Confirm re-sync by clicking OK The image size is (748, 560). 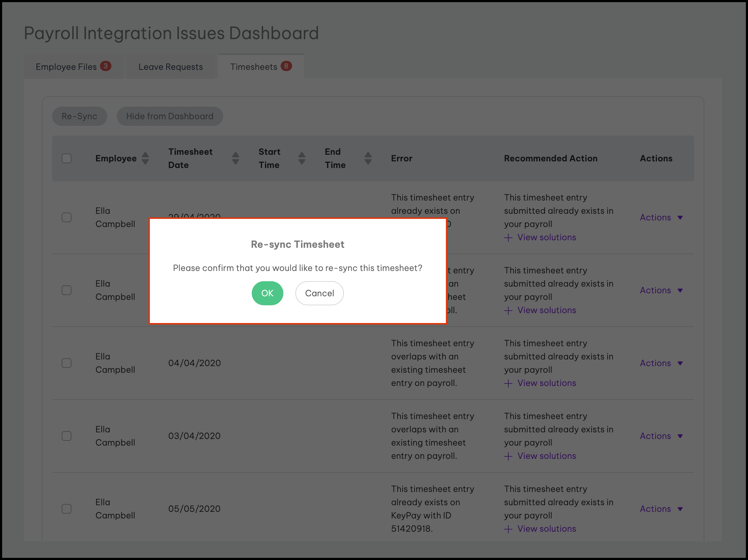[267, 293]
